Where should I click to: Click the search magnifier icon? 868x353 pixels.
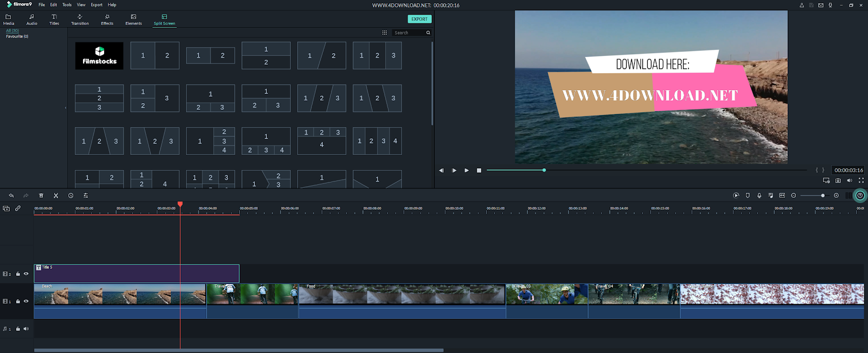click(428, 33)
